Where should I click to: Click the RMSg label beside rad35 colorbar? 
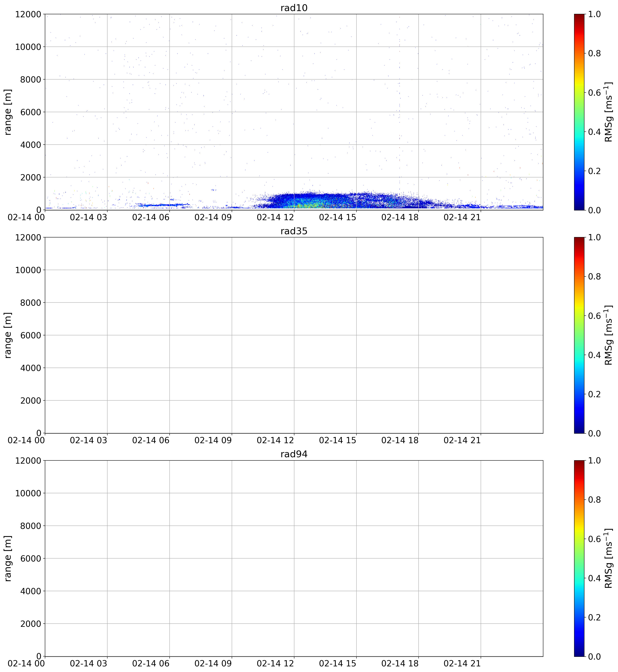pos(608,335)
